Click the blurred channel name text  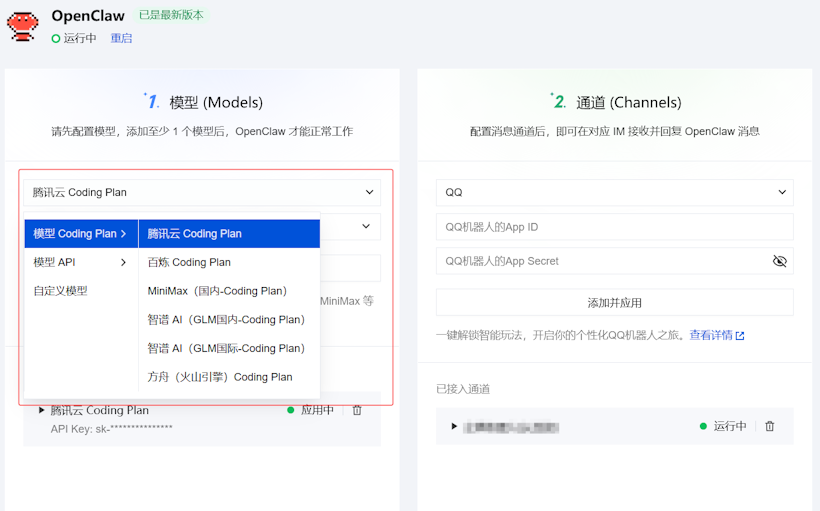click(511, 427)
